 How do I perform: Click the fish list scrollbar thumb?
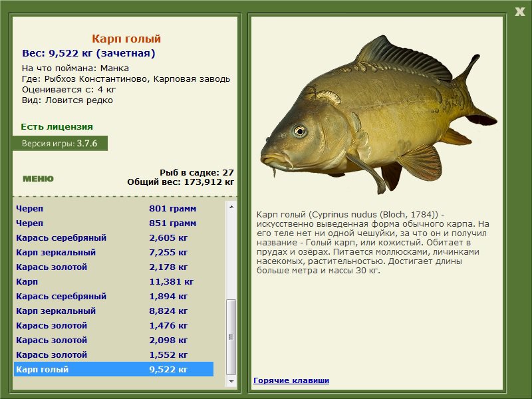click(x=231, y=336)
